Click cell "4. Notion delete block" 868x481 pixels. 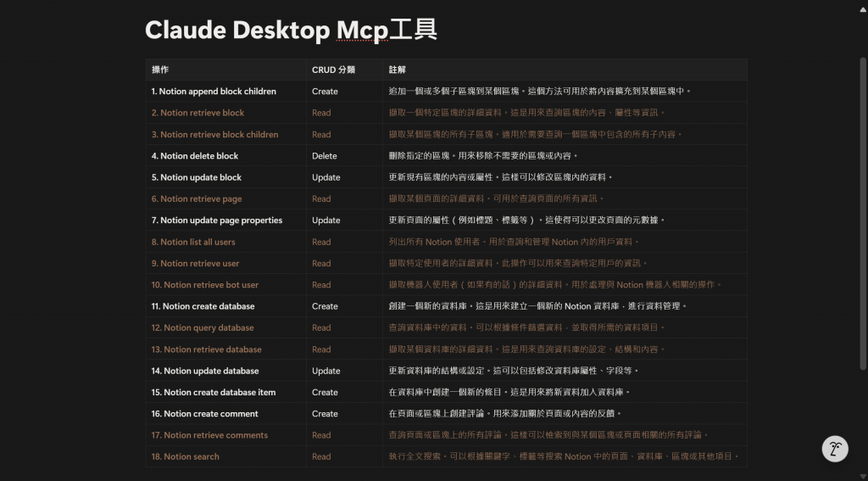(x=225, y=156)
